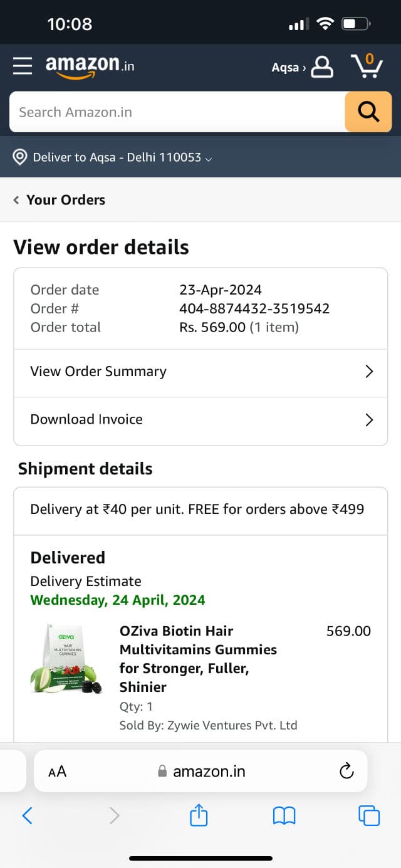Reload the page using refresh icon
401x868 pixels.
[x=346, y=771]
